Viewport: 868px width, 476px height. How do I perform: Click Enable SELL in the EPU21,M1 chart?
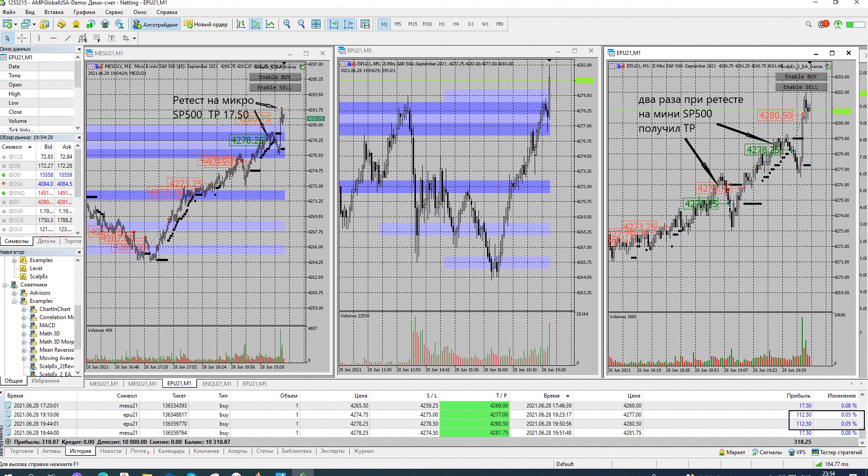tap(801, 87)
